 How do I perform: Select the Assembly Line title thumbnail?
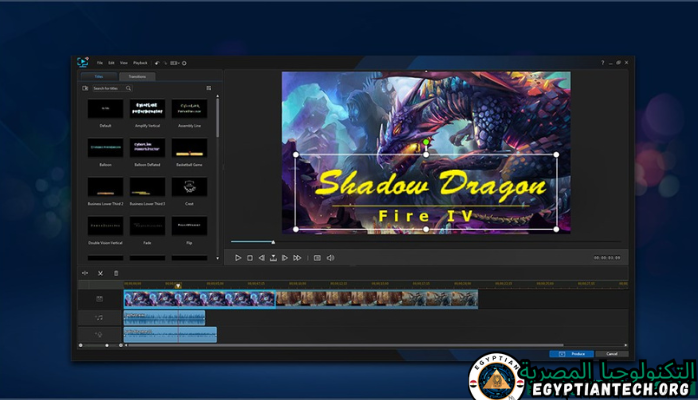click(x=189, y=109)
